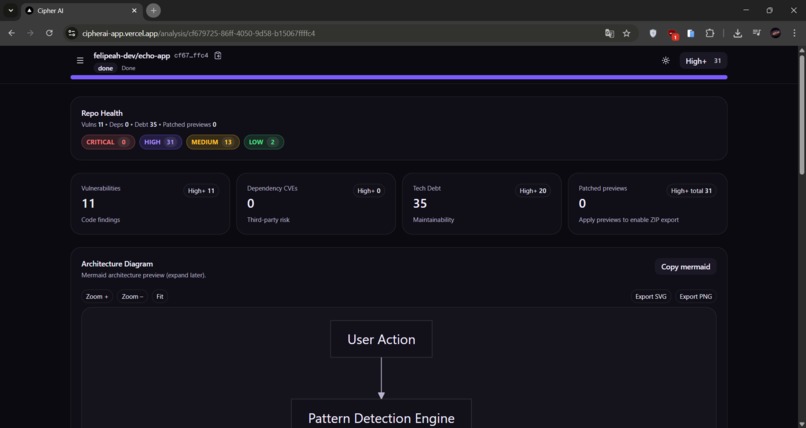Click the Copy mermaid button

tap(685, 267)
